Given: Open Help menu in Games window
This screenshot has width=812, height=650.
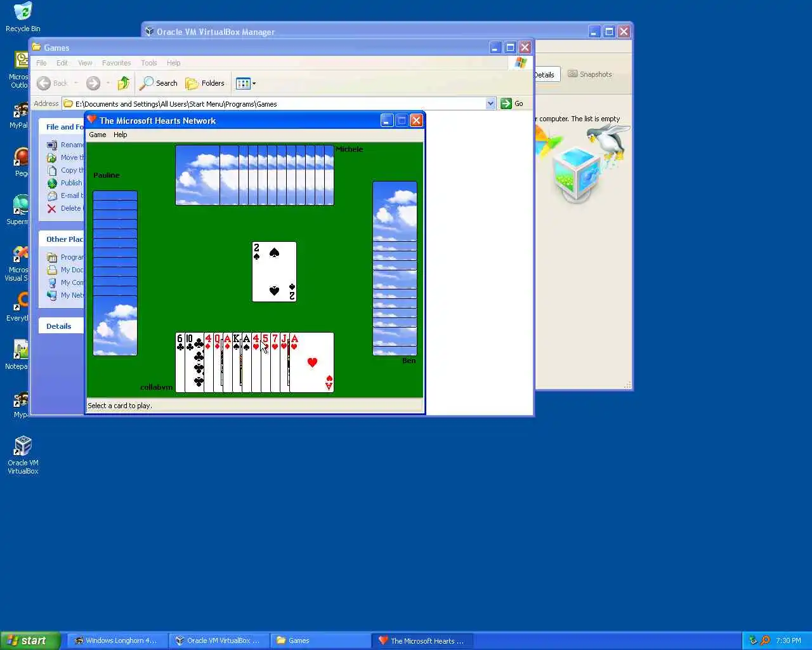Looking at the screenshot, I should coord(174,63).
